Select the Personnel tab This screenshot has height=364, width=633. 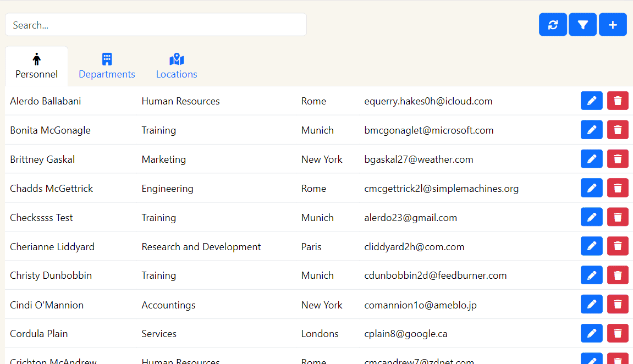(x=36, y=67)
